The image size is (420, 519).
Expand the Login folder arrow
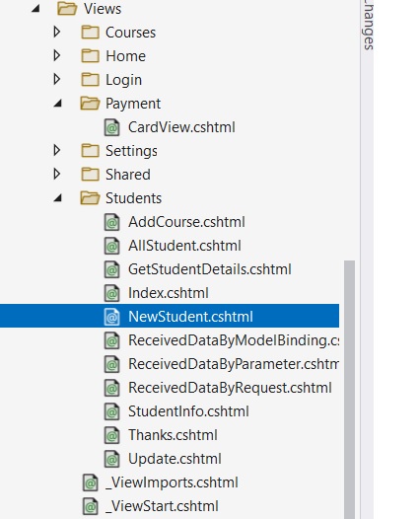point(57,79)
